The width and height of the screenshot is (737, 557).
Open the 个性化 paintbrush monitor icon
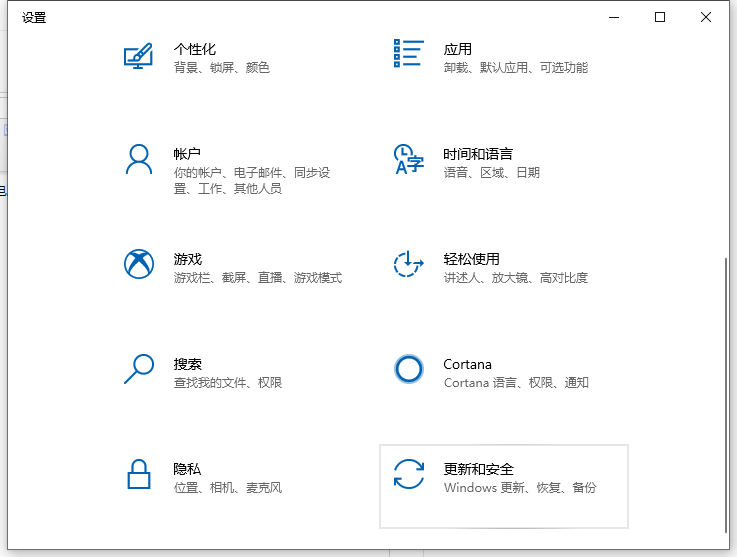[138, 56]
